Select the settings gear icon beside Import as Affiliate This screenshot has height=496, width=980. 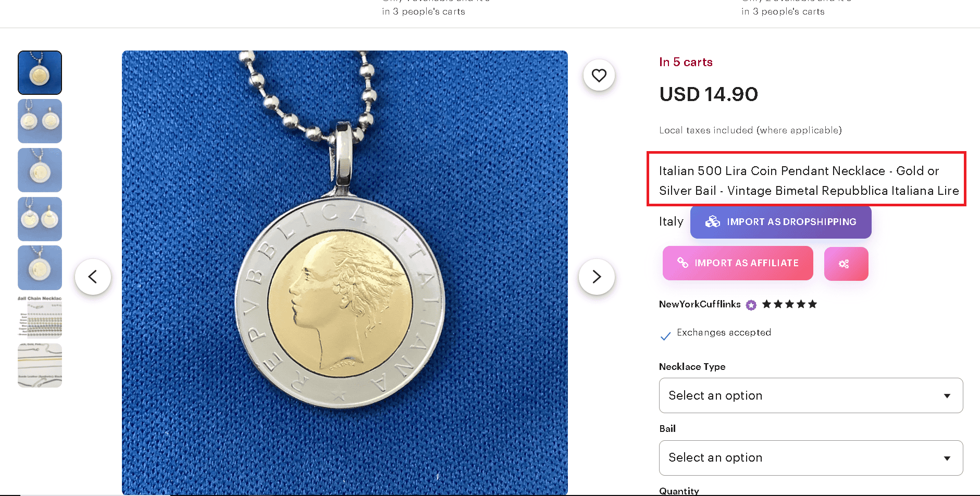tap(845, 264)
